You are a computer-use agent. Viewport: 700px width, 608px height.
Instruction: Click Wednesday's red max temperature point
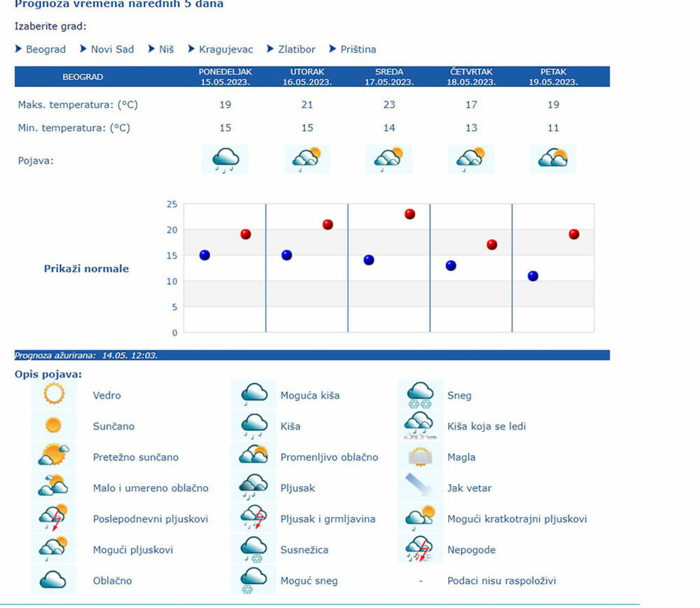(409, 214)
